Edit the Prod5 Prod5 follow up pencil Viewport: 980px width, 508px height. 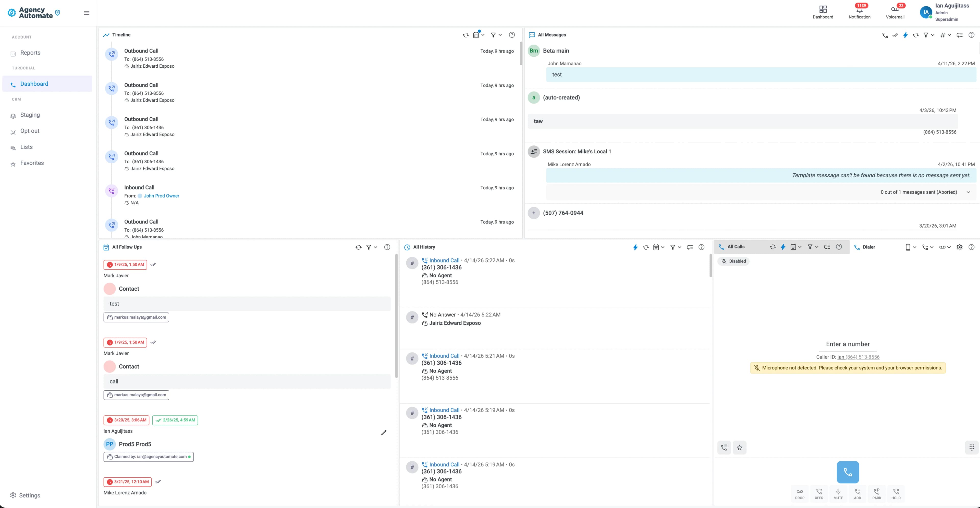[x=384, y=432]
